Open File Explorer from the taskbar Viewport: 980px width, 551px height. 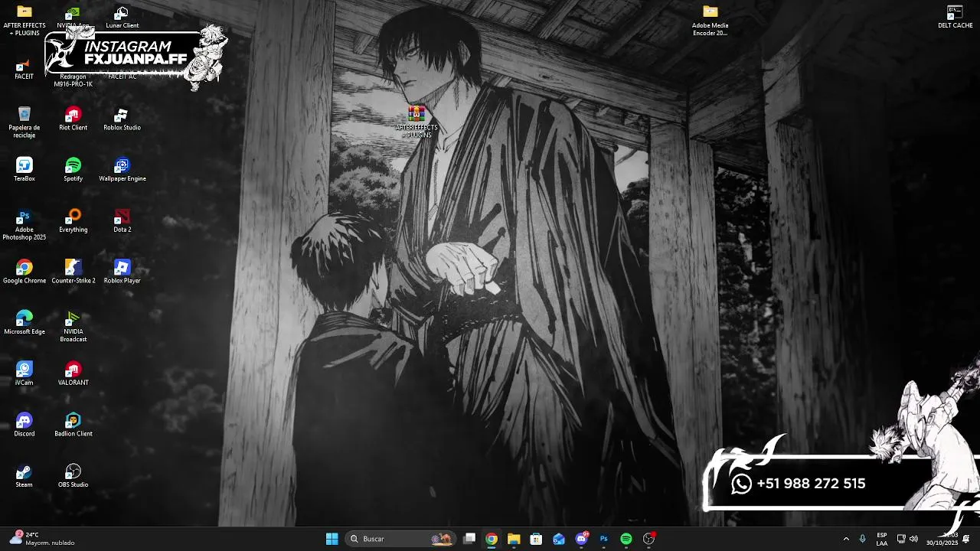(514, 539)
